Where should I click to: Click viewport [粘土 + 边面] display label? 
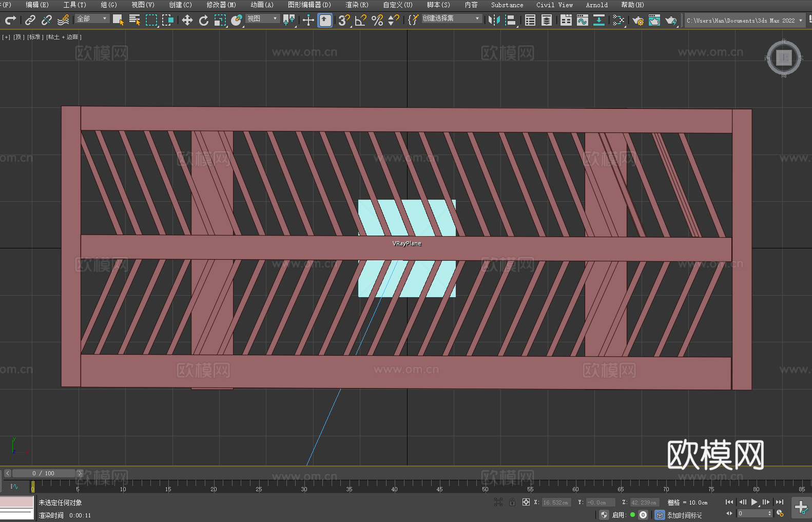(64, 37)
